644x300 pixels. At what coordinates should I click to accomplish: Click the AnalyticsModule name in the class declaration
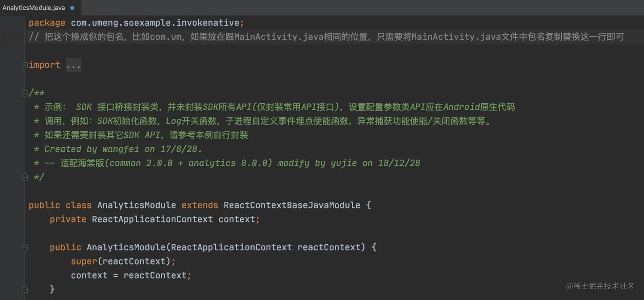pyautogui.click(x=136, y=205)
